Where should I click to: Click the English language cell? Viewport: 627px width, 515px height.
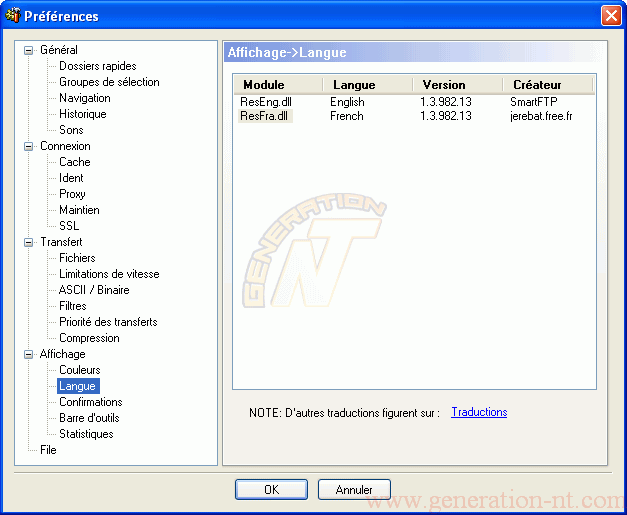(x=347, y=102)
